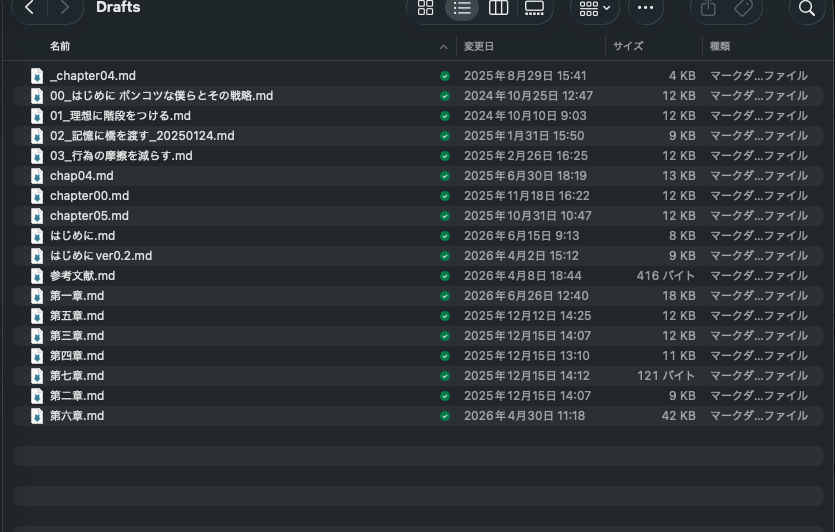Click the file icon next to 第一章.md
Image resolution: width=835 pixels, height=532 pixels.
pos(37,296)
